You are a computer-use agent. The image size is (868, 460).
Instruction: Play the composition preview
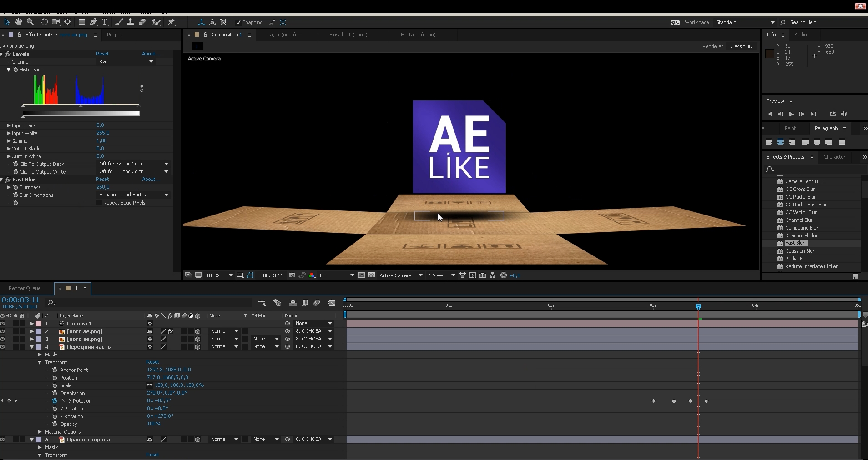[791, 114]
